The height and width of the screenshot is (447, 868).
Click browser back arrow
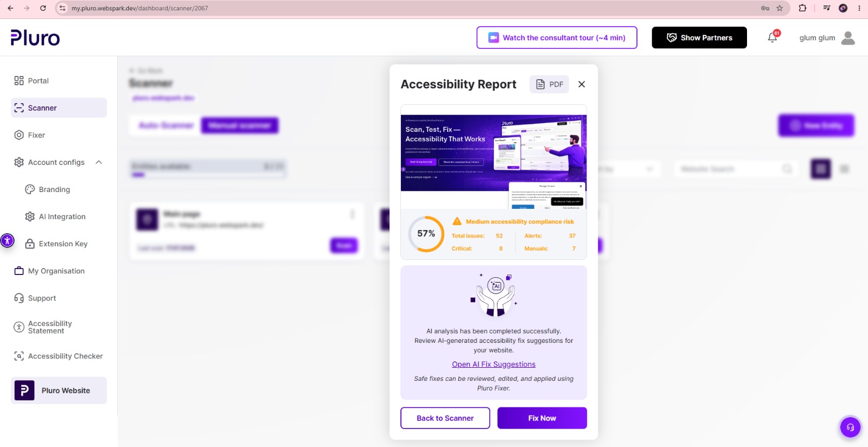pos(10,8)
